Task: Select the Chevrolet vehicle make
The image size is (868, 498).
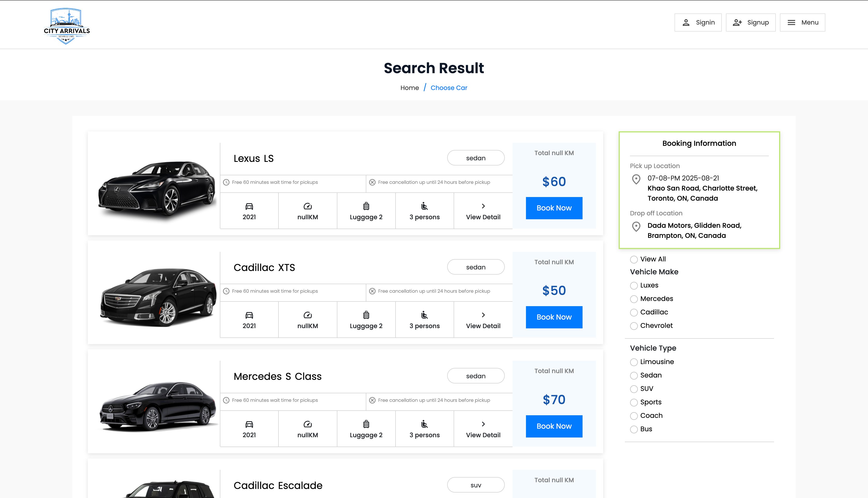Action: (x=634, y=326)
